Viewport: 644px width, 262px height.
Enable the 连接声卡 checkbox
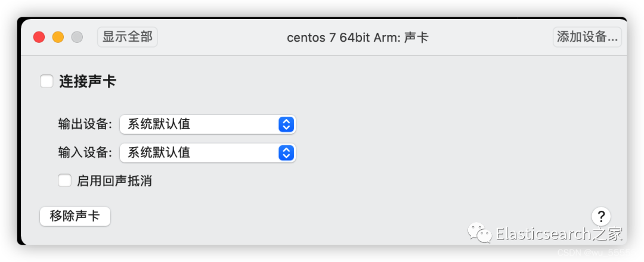[47, 82]
